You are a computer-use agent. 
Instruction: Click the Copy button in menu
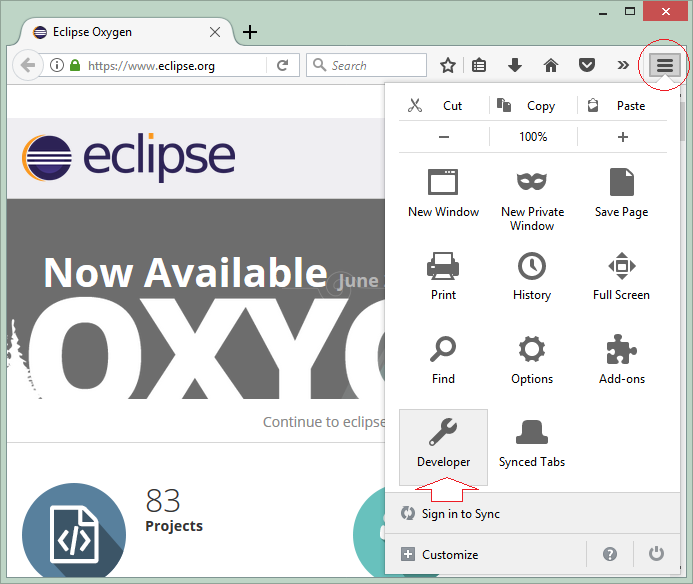pyautogui.click(x=533, y=106)
